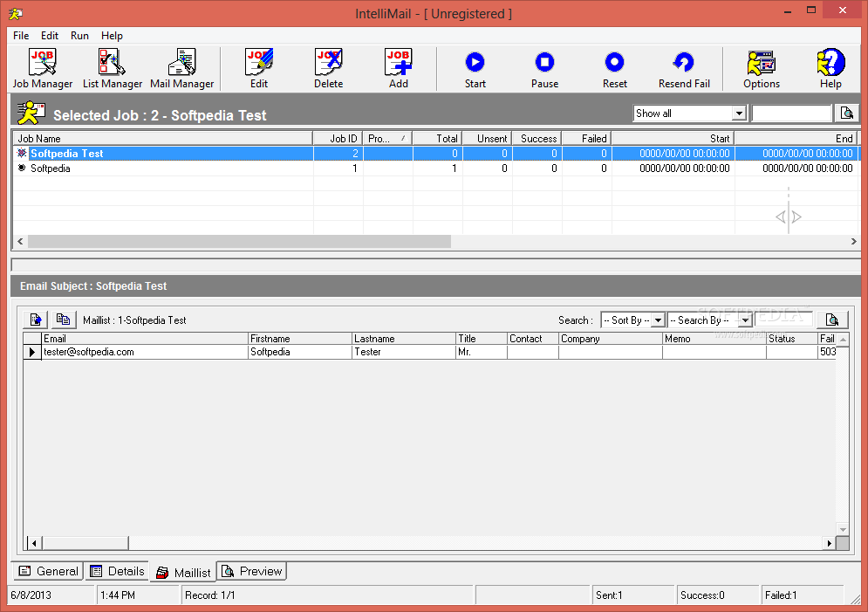The width and height of the screenshot is (868, 612).
Task: Open the Run menu
Action: 79,36
